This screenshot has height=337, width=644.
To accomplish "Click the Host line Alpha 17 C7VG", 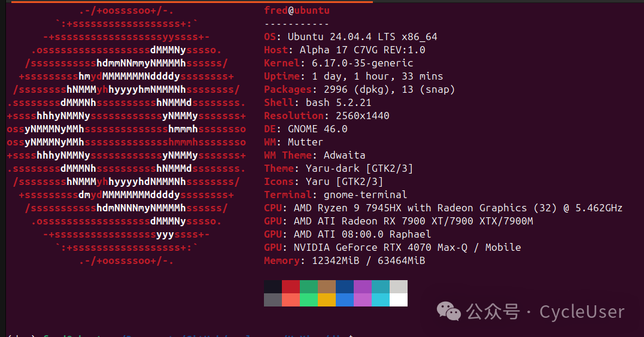I will click(345, 50).
